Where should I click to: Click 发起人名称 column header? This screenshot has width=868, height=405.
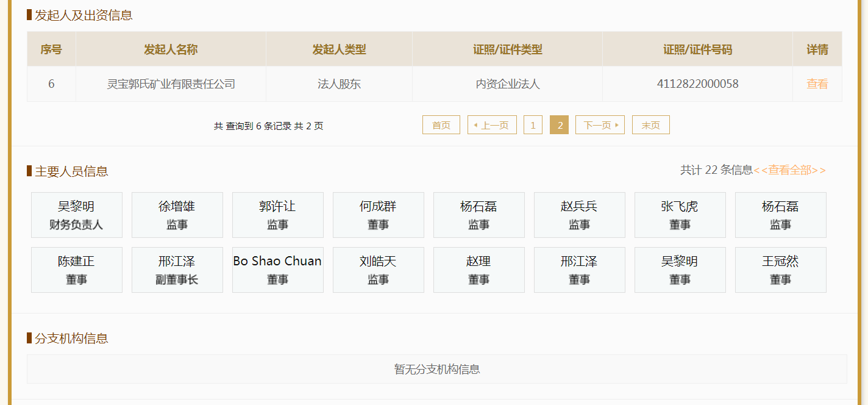tap(171, 49)
